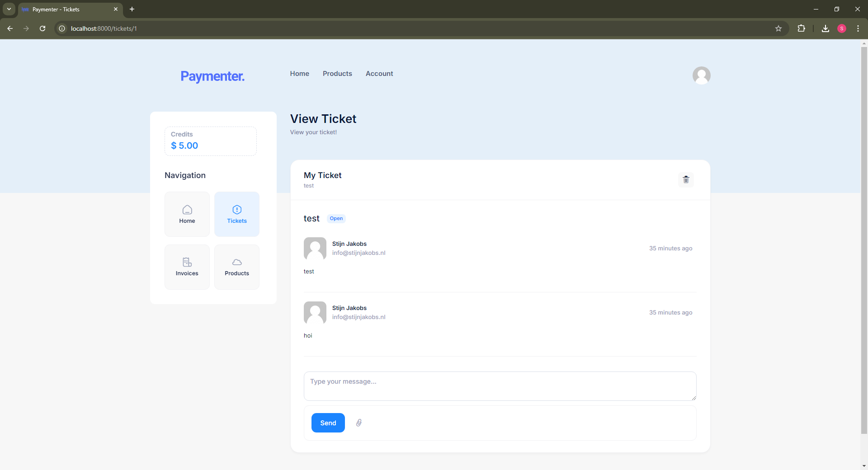Image resolution: width=868 pixels, height=470 pixels.
Task: Open the tab search dropdown arrow
Action: point(9,9)
